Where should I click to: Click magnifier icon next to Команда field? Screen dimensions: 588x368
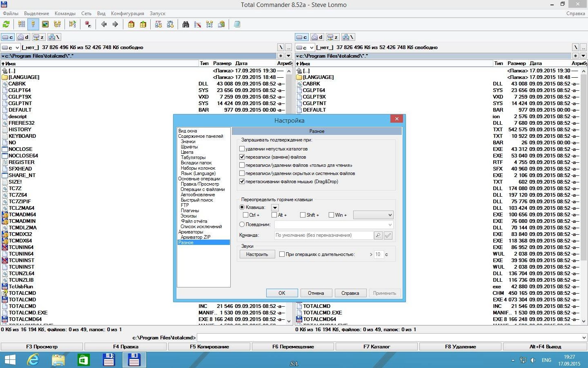pos(378,236)
